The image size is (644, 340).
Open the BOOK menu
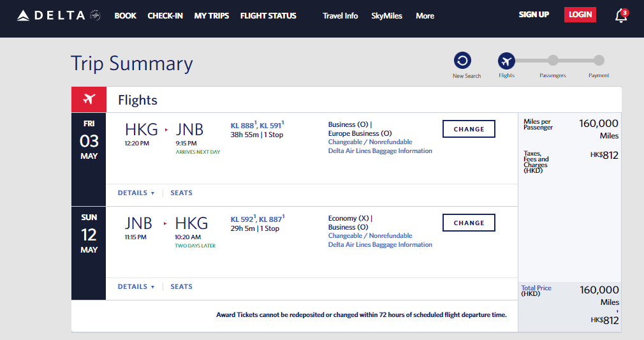click(125, 15)
